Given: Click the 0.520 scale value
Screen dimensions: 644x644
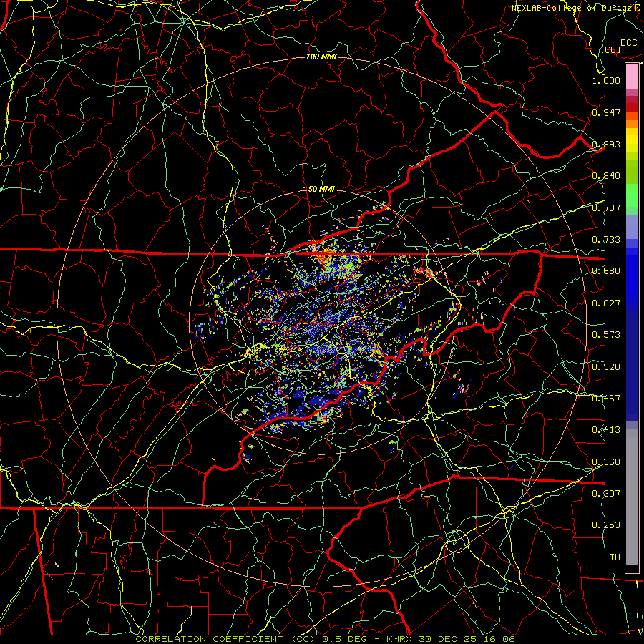Looking at the screenshot, I should (606, 367).
